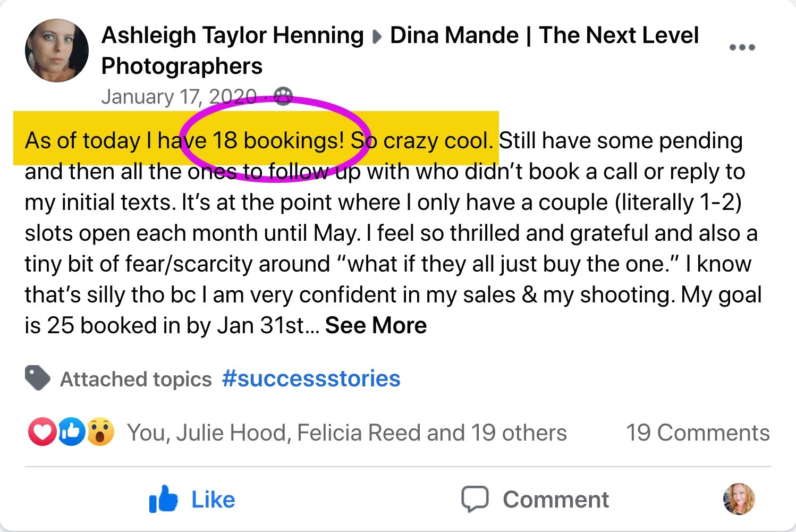
Task: Open the #successstories topic link
Action: 311,379
